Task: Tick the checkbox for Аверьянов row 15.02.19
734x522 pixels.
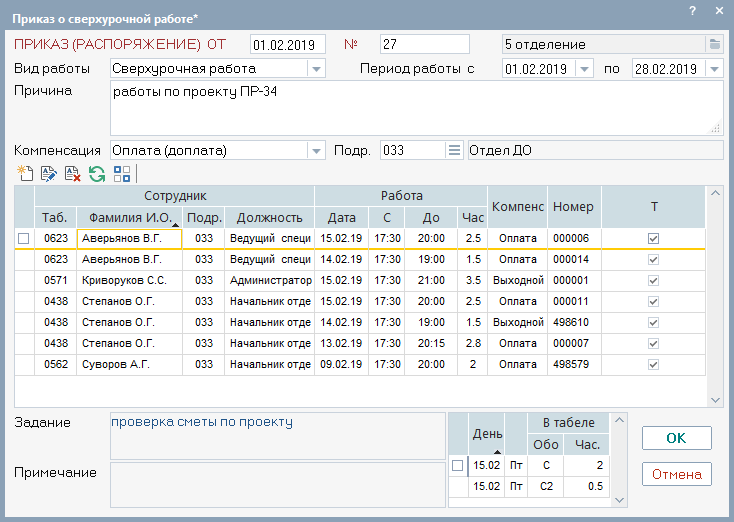Action: 23,238
